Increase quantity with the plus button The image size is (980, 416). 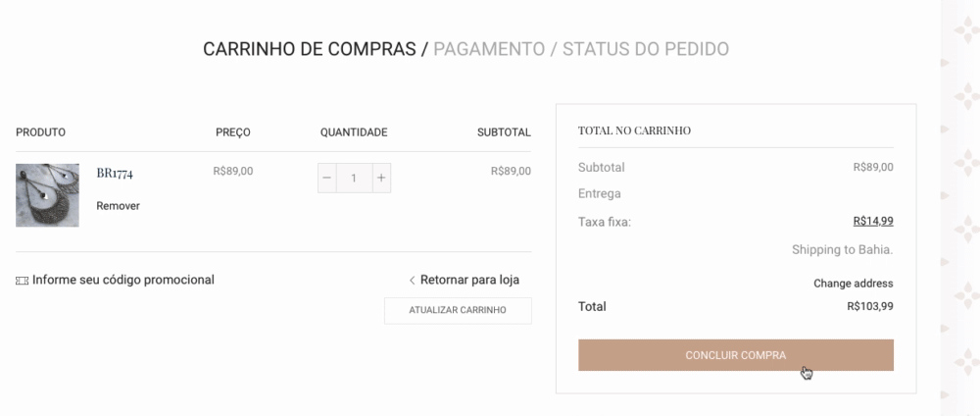point(381,179)
